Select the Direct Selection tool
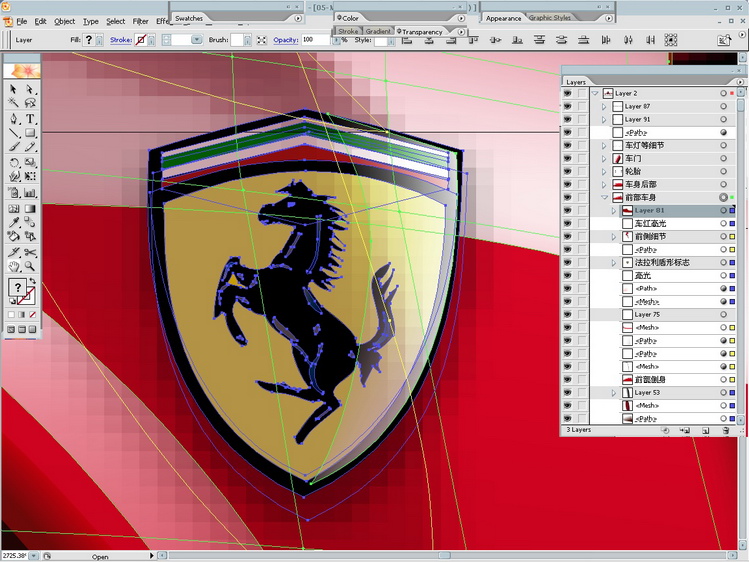Viewport: 749px width, 562px height. [x=30, y=89]
